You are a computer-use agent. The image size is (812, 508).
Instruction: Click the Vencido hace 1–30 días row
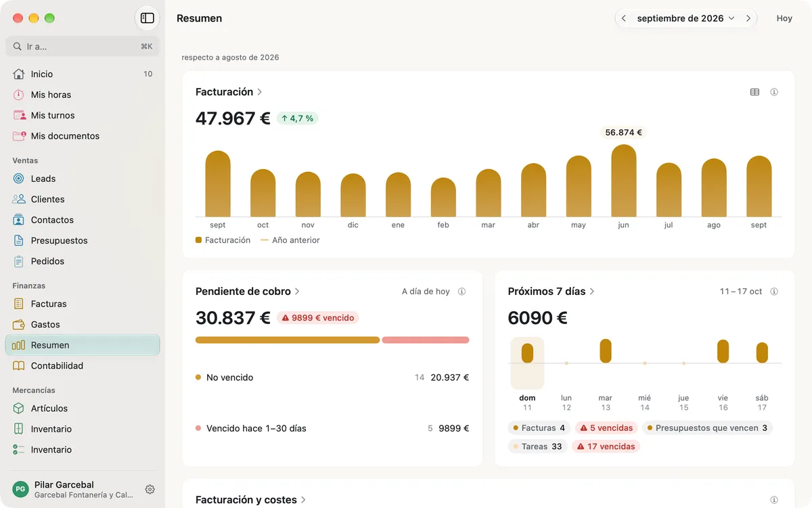pos(332,428)
